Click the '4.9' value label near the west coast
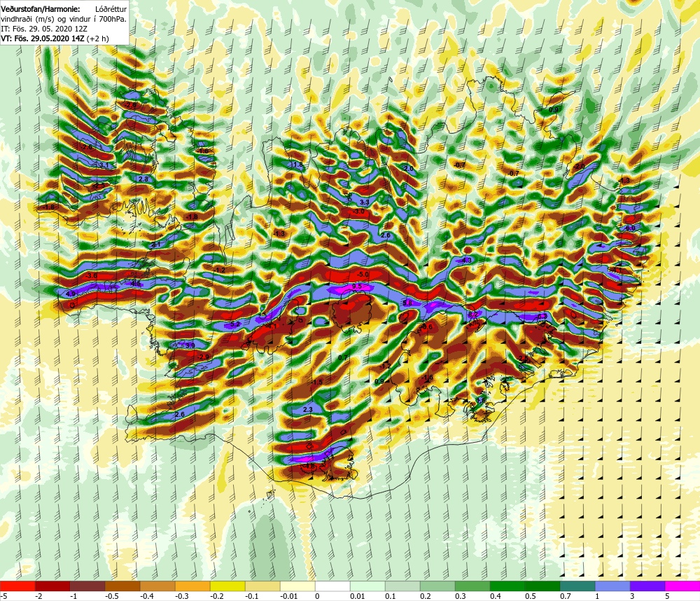This screenshot has height=601, width=700. (71, 294)
